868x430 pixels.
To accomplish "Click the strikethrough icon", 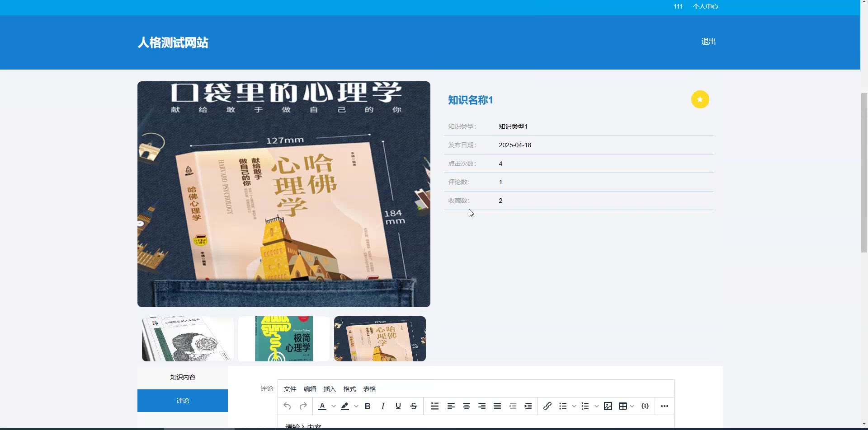I will coord(414,406).
